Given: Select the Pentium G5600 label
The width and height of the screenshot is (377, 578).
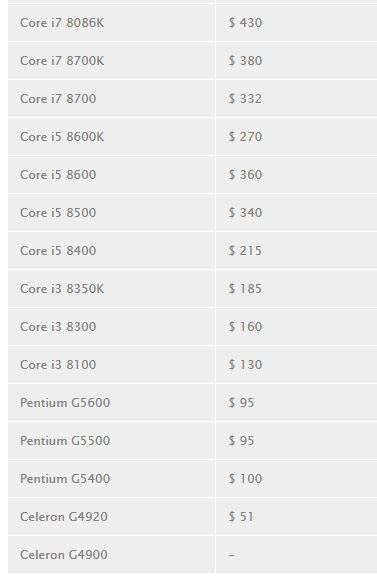Looking at the screenshot, I should coord(65,402).
